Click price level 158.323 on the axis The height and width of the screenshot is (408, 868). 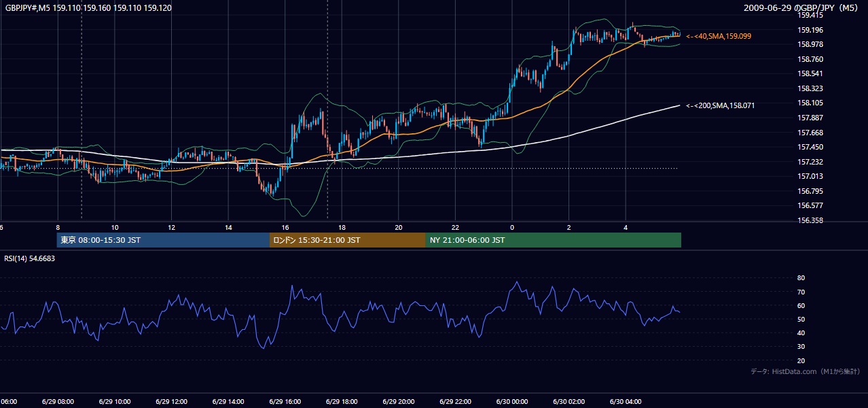[x=810, y=88]
